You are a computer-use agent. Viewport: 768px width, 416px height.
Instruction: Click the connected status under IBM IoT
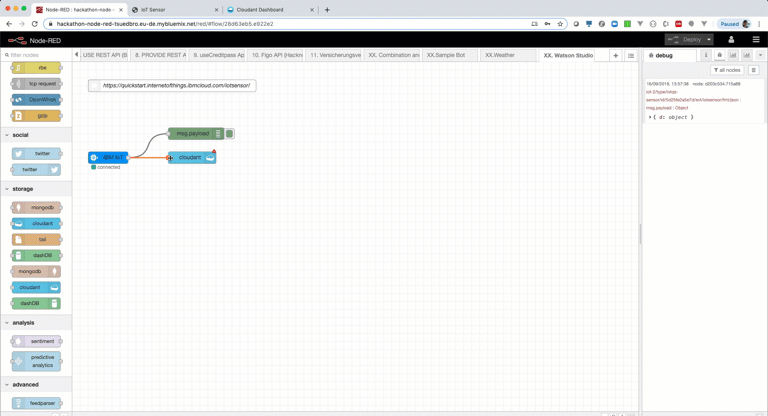106,167
